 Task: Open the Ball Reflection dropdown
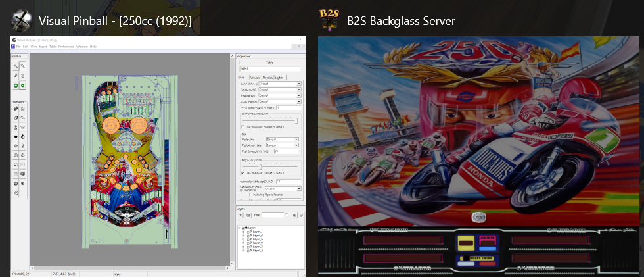point(283,139)
